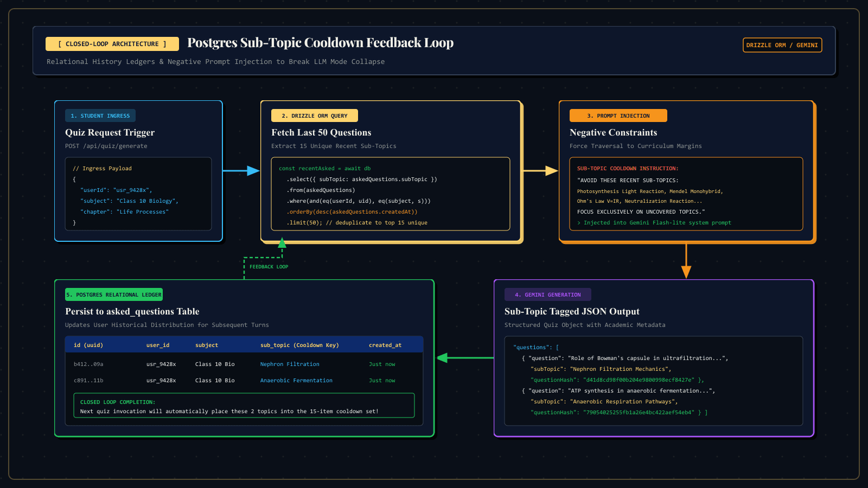Click the "1. STUDENT INGRESS" step badge
Viewport: 868px width, 488px height.
point(100,115)
